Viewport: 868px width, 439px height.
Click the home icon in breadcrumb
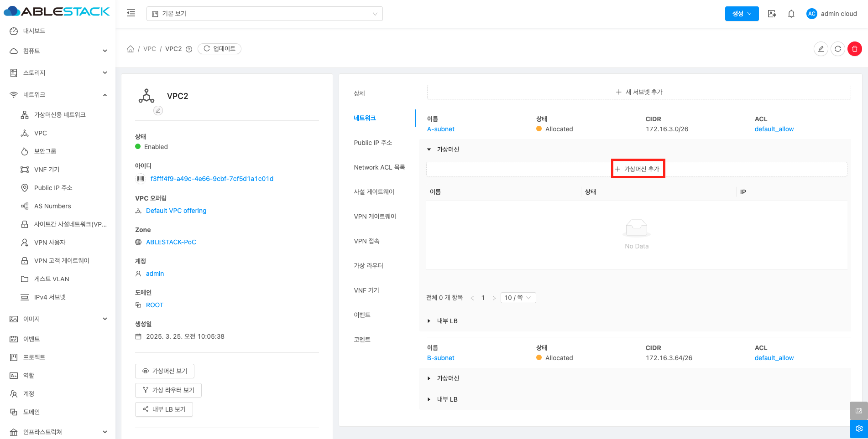(131, 49)
